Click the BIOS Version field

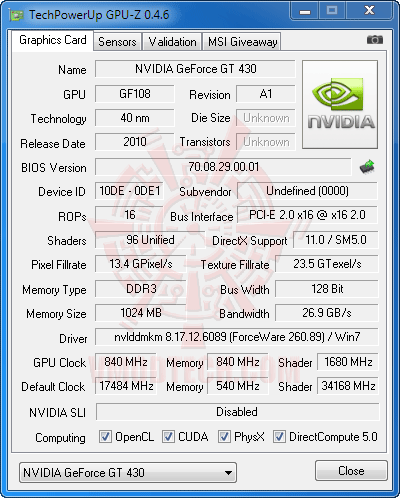[x=223, y=167]
